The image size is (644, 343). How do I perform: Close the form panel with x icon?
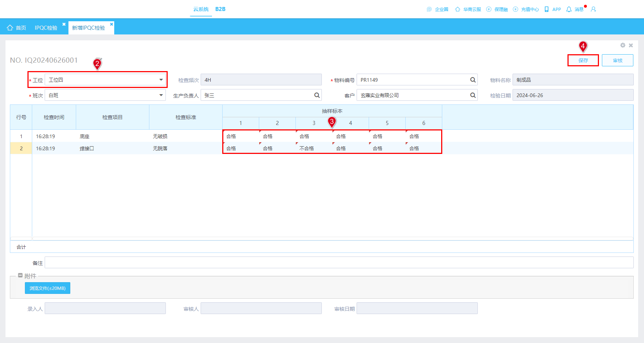tap(631, 45)
